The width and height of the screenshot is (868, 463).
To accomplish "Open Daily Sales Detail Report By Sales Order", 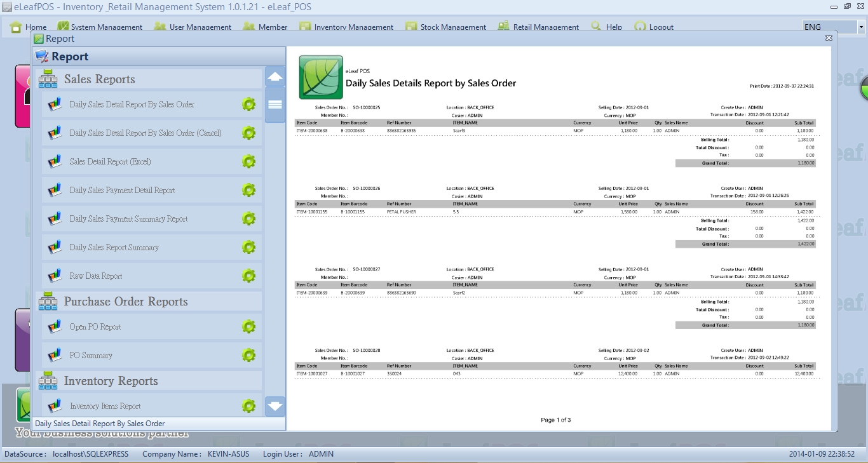I will [x=132, y=104].
